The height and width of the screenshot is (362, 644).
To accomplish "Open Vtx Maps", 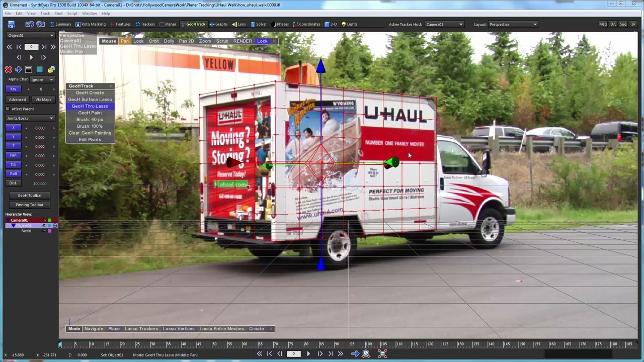I will click(43, 100).
